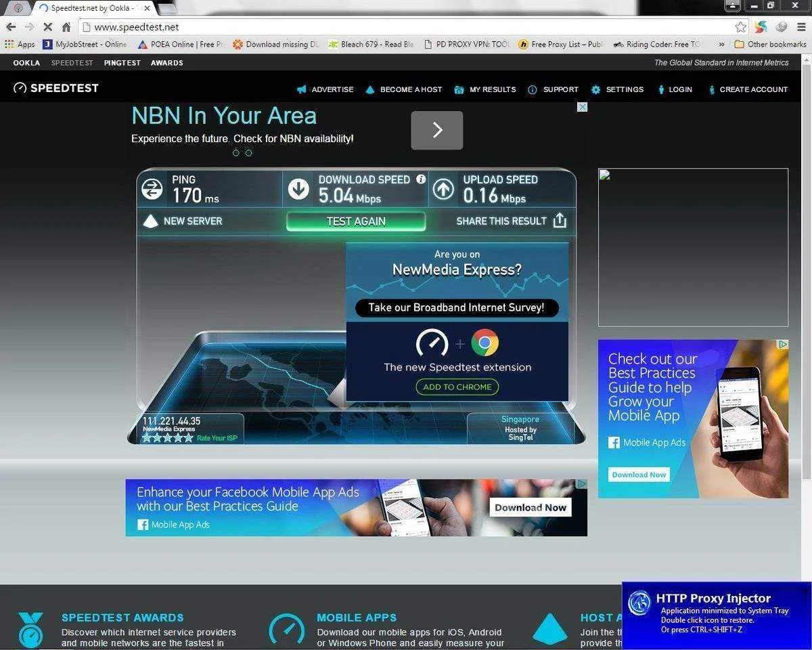Screen dimensions: 812x650
Task: Take our Broadband Internet Survey button
Action: (457, 307)
